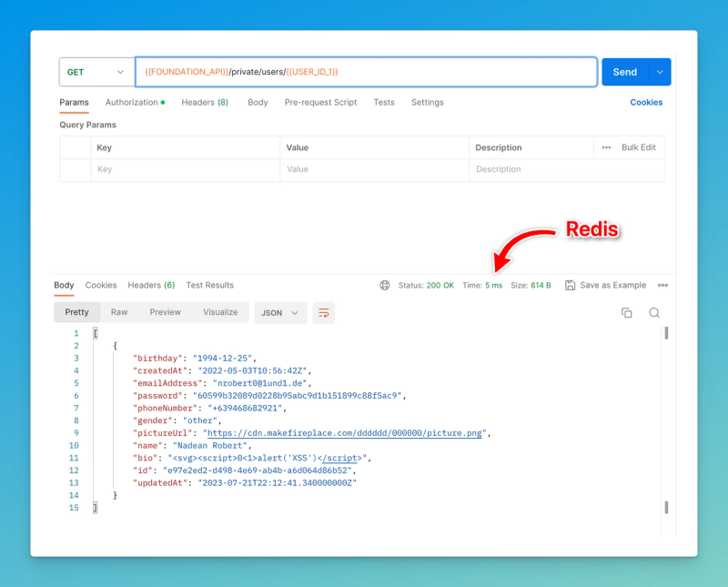Open the Send button arrow menu

click(x=660, y=72)
